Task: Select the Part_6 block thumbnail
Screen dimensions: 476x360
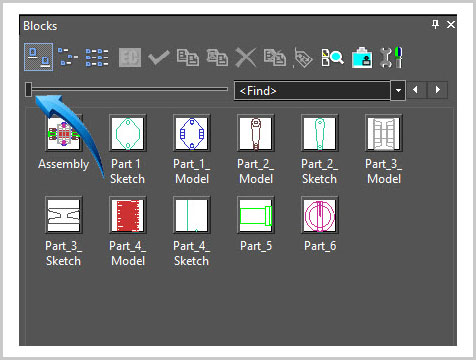Action: (320, 215)
